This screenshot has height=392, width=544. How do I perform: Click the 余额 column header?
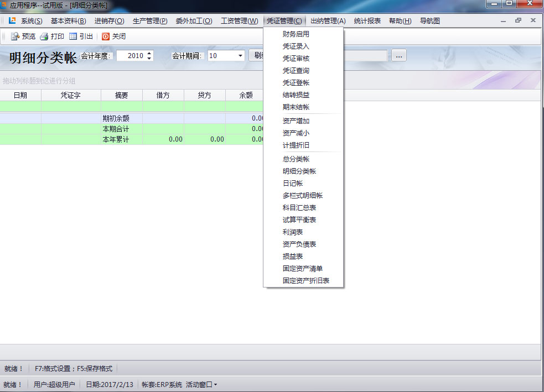point(245,95)
